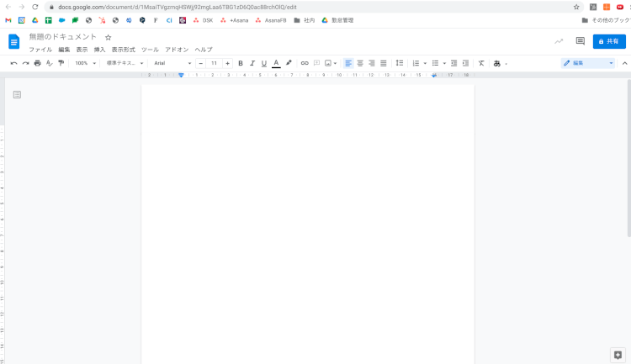631x364 pixels.
Task: Click the undo arrow in the toolbar
Action: point(13,63)
